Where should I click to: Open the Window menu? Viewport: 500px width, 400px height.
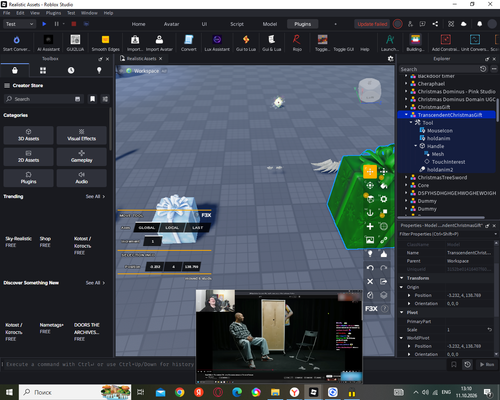click(x=89, y=13)
